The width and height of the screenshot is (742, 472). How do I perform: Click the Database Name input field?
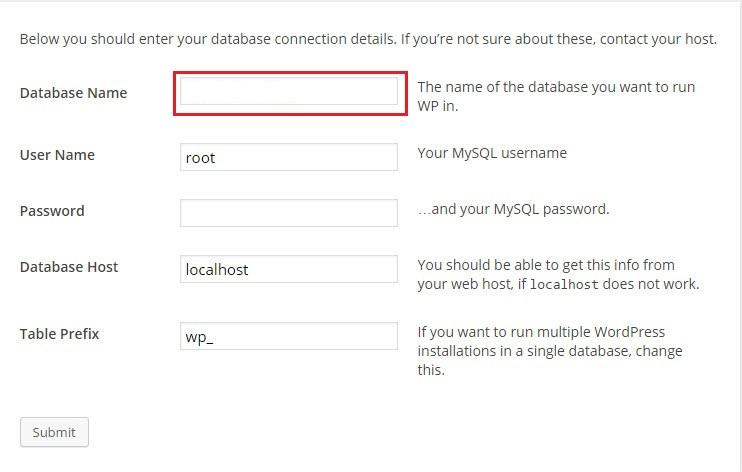289,92
